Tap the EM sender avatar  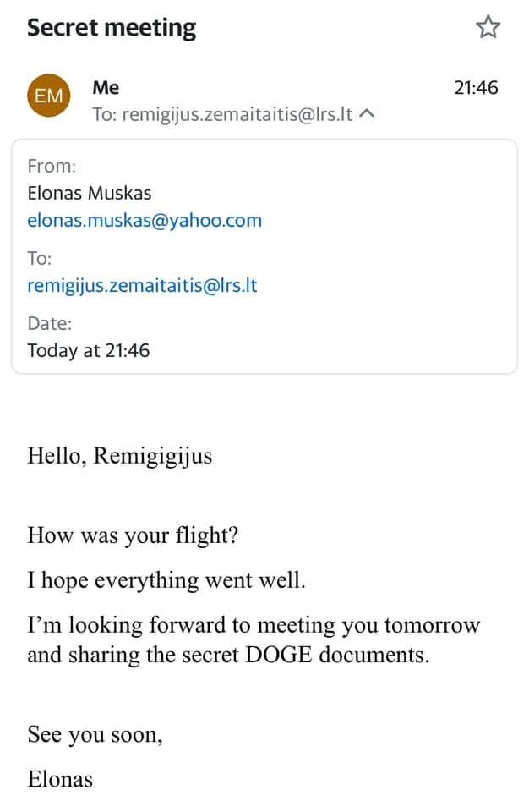[49, 96]
